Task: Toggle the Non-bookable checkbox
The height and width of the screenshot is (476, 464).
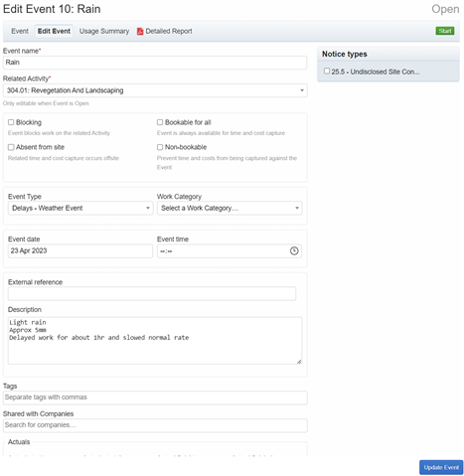Action: tap(160, 147)
